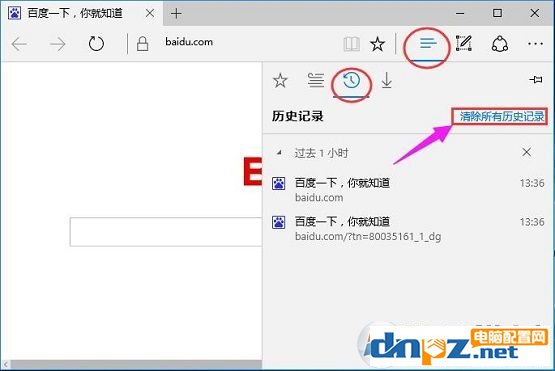Select the 百度一下，你就知道 browser tab
The height and width of the screenshot is (371, 555).
[82, 13]
